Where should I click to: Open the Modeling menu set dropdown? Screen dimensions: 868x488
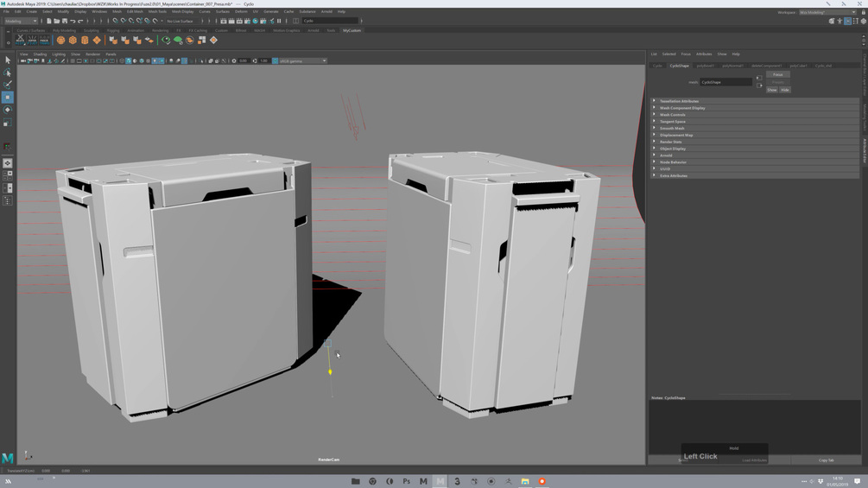pyautogui.click(x=21, y=21)
